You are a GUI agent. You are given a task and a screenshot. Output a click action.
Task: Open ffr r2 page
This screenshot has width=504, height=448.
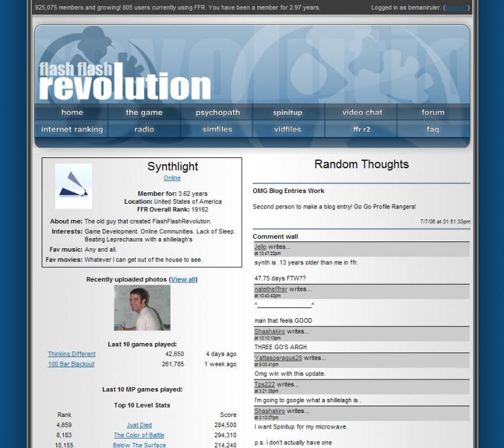tap(362, 129)
